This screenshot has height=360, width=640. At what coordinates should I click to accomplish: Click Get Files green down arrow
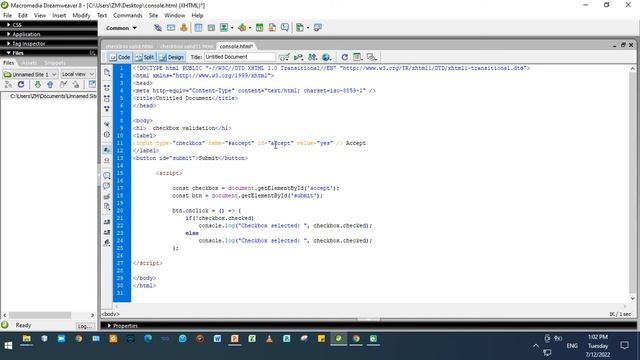[x=38, y=84]
